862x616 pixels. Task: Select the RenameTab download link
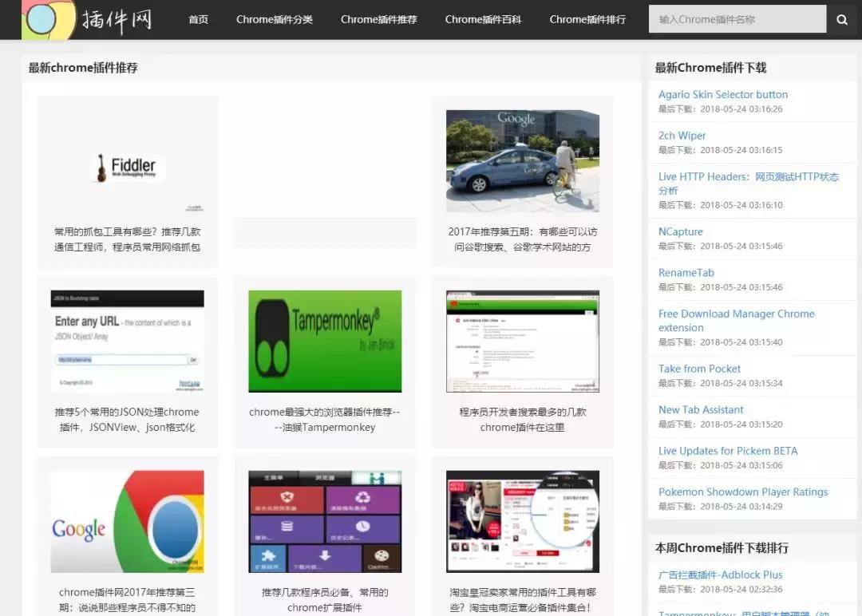(686, 272)
